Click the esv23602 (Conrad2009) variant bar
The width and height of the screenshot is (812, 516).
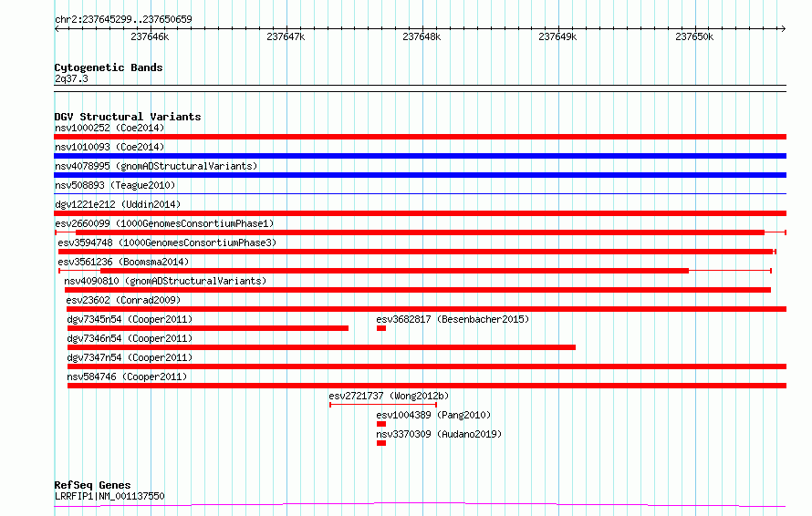[426, 309]
